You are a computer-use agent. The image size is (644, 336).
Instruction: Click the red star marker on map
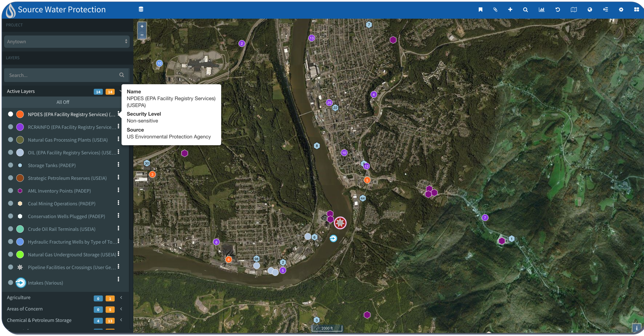340,223
